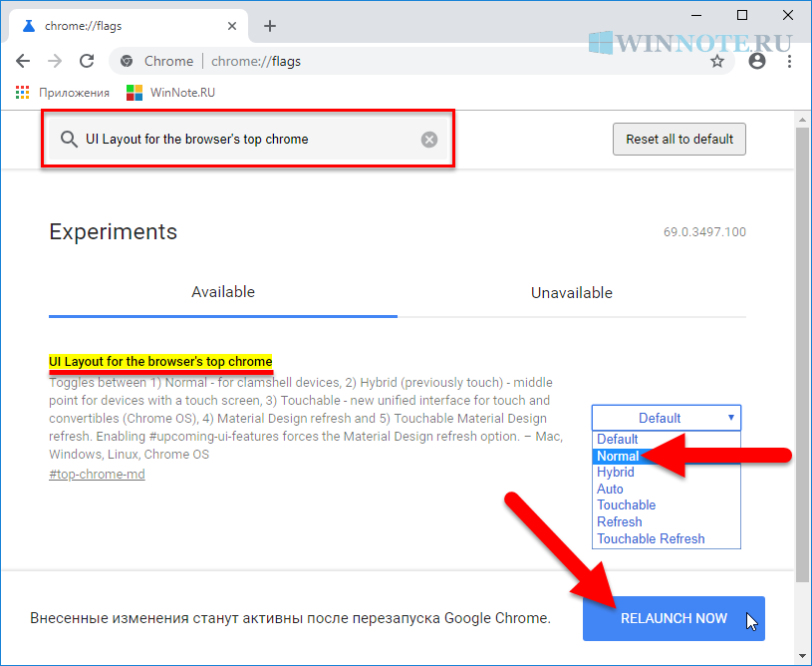812x666 pixels.
Task: Click the Chrome site info icon in address bar
Action: point(127,61)
